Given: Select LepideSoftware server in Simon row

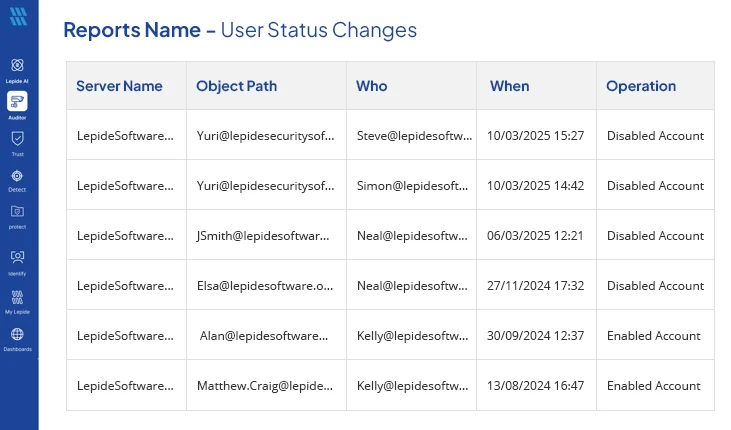Looking at the screenshot, I should 125,186.
